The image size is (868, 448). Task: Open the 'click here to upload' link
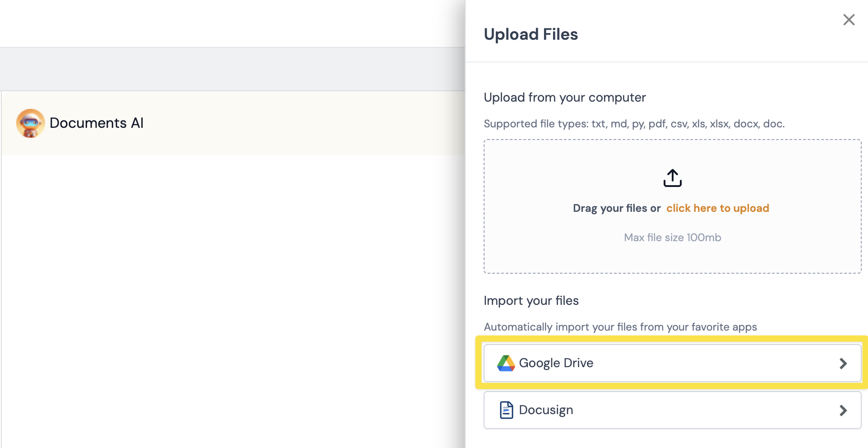point(717,208)
